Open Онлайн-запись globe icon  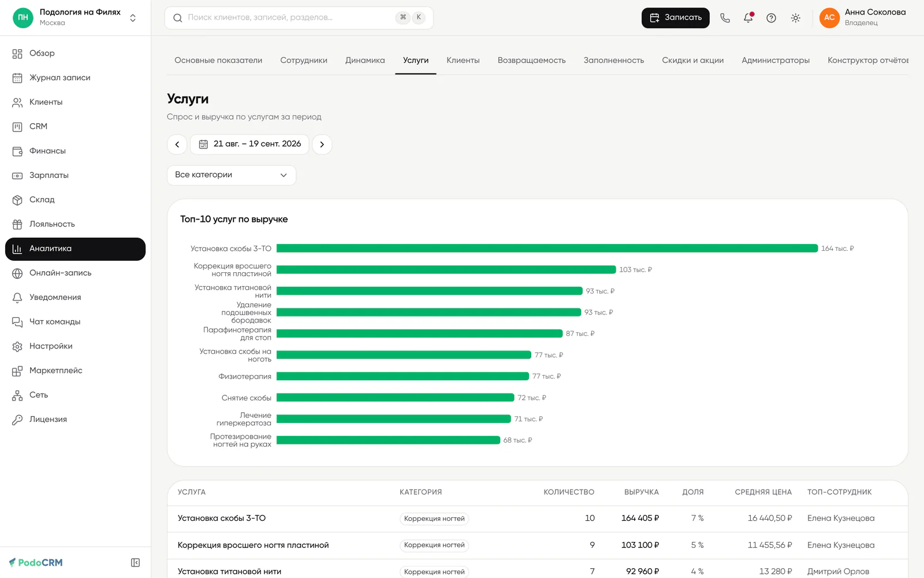17,273
